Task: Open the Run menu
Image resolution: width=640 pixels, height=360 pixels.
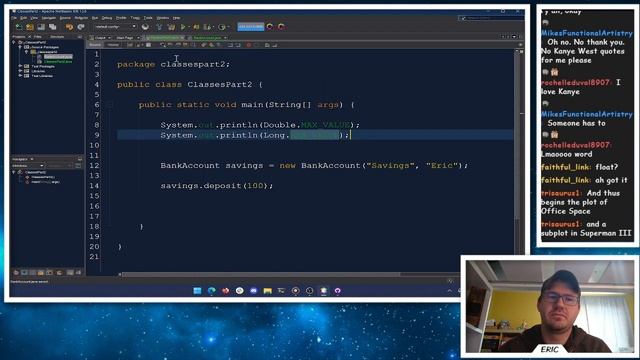Action: [95, 18]
